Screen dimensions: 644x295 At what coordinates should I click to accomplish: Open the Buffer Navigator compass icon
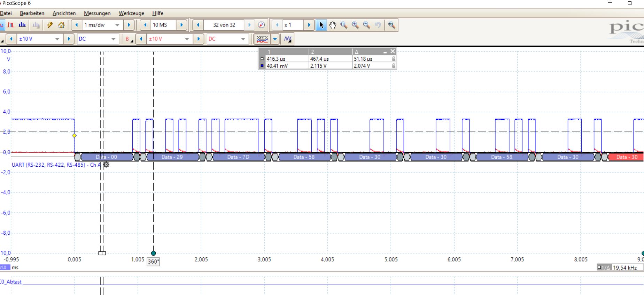261,25
